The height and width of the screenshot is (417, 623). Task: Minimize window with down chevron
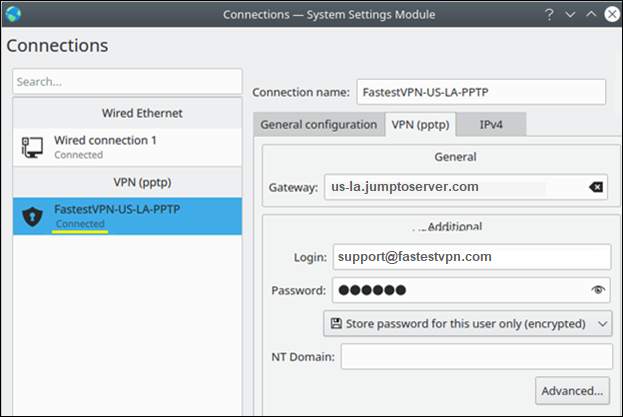click(x=570, y=15)
